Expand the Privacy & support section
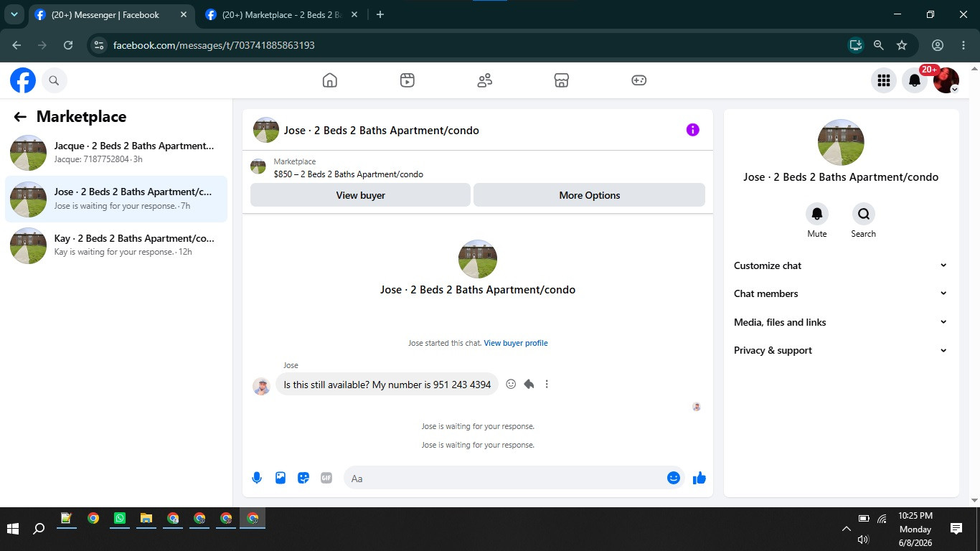 (x=841, y=350)
